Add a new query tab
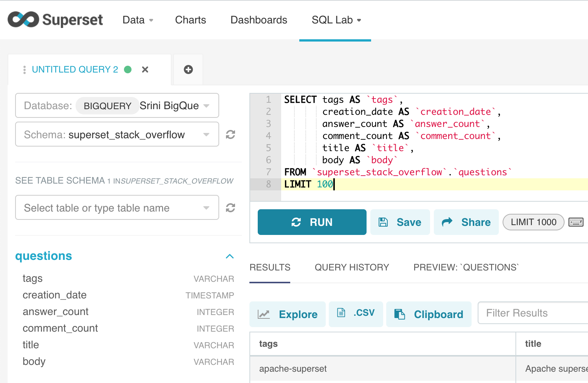 188,69
